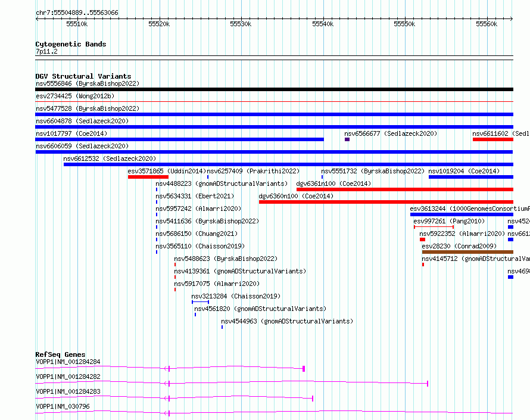This screenshot has width=530, height=420.
Task: Click the nsv6604878 (Sedlazeck2020) variant label
Action: [82, 121]
